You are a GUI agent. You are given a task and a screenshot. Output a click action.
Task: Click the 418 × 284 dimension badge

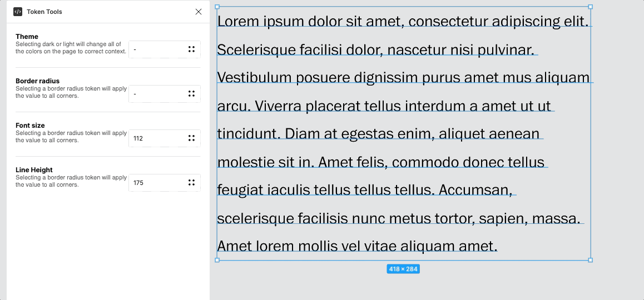click(403, 269)
